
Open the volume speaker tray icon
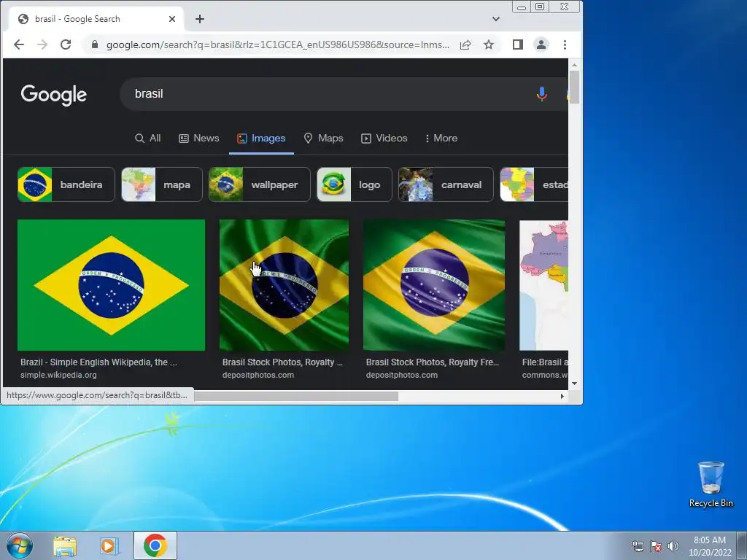coord(673,546)
